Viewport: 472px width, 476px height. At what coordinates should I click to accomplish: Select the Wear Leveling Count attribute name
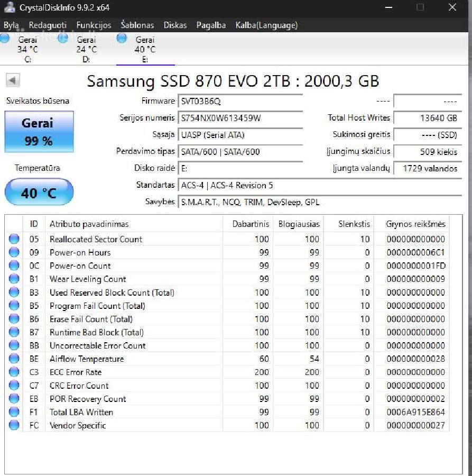pos(88,279)
